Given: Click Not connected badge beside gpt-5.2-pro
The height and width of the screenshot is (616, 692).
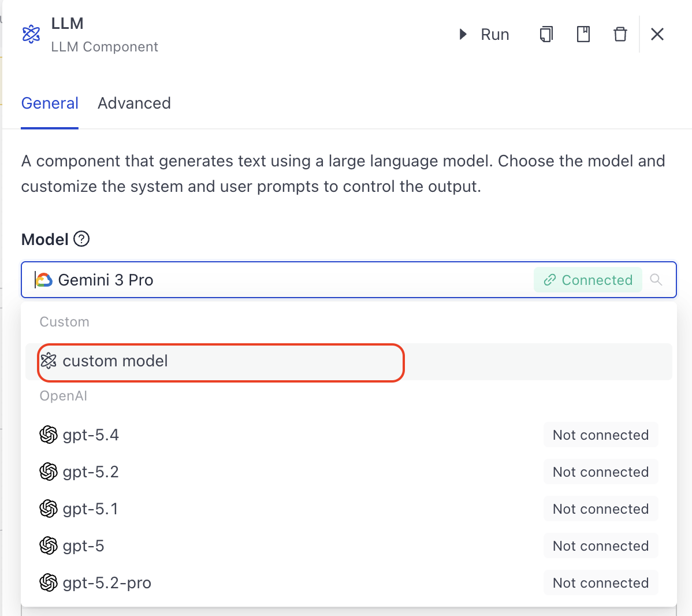Looking at the screenshot, I should coord(600,583).
